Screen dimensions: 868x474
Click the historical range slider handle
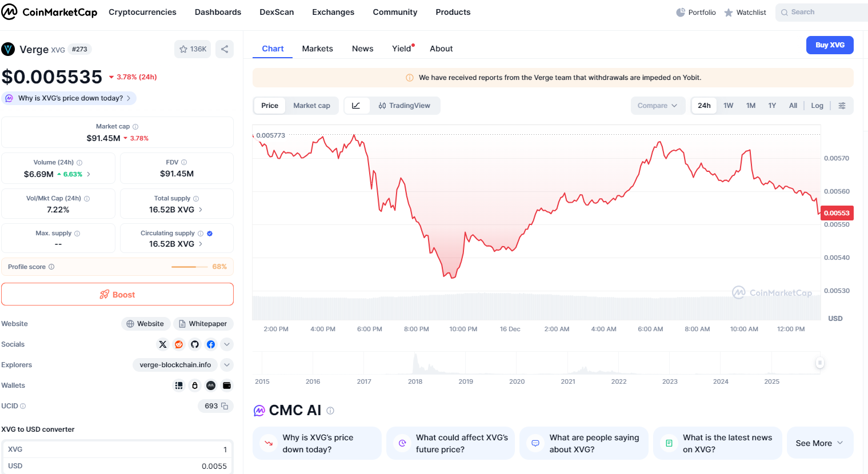coord(820,363)
